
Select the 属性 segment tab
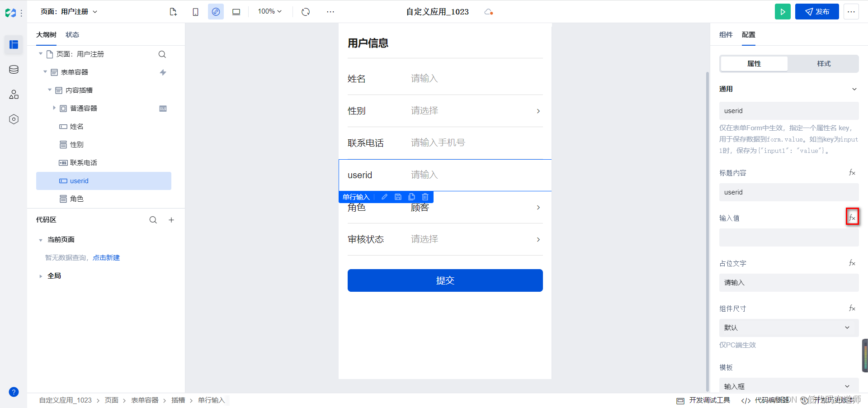tap(754, 64)
